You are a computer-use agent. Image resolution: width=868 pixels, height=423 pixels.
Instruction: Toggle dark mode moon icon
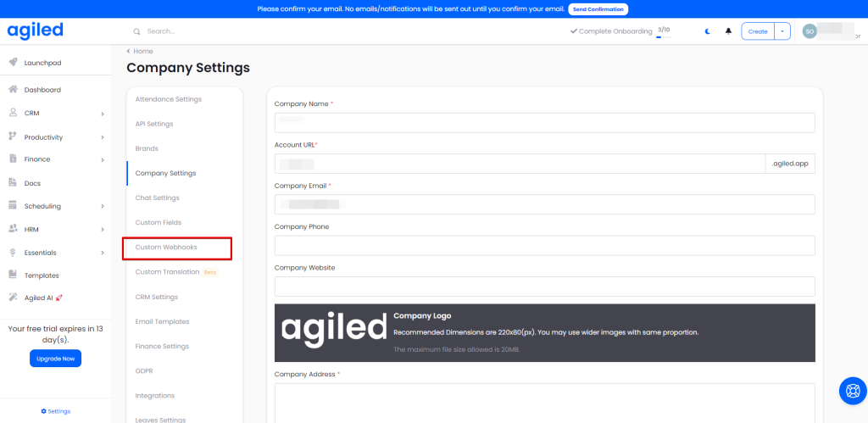[x=707, y=31]
